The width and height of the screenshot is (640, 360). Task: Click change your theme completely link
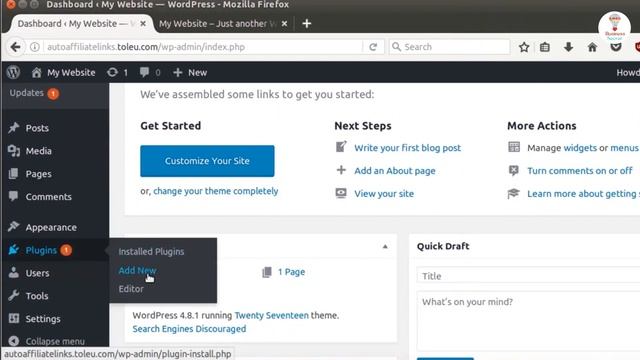point(216,191)
